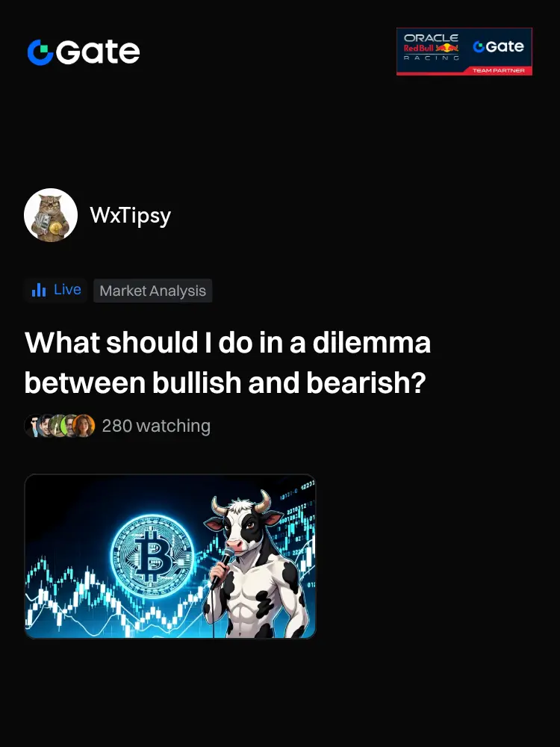This screenshot has width=560, height=747.
Task: Click the green-background viewer avatar
Action: pos(68,426)
